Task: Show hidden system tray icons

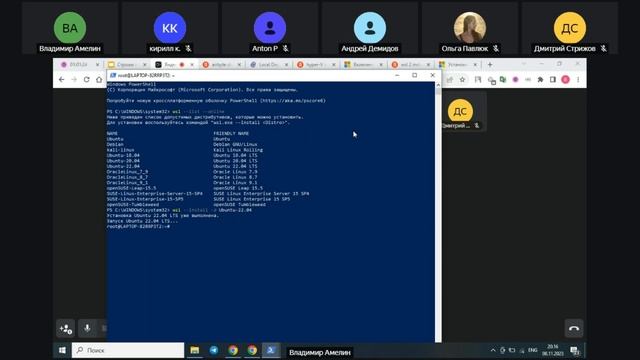Action: pyautogui.click(x=493, y=350)
